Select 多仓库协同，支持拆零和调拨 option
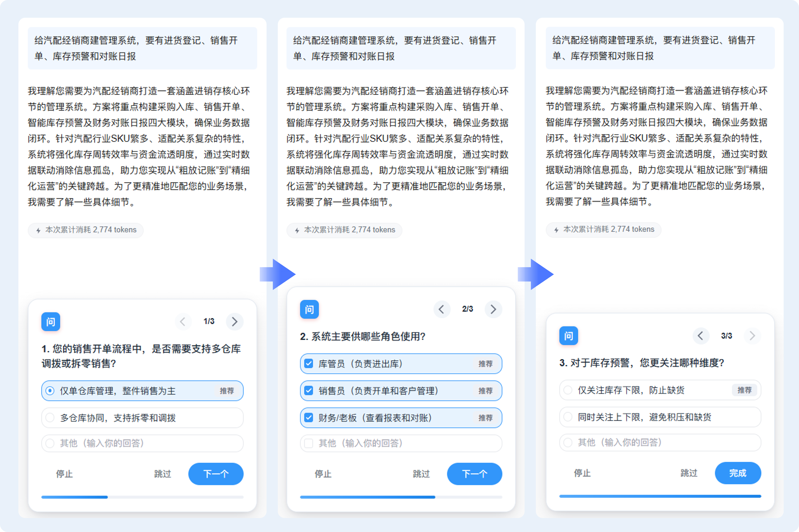This screenshot has width=799, height=532. pyautogui.click(x=142, y=418)
